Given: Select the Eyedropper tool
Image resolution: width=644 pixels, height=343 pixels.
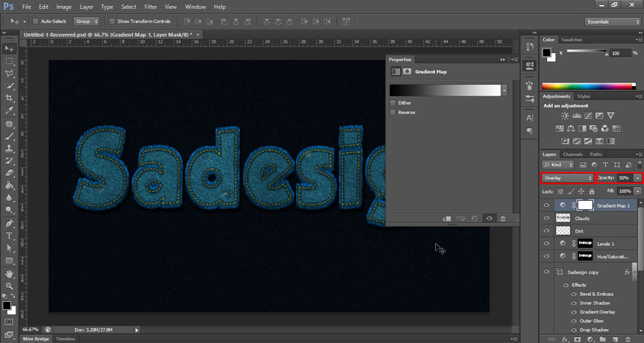Looking at the screenshot, I should click(9, 110).
